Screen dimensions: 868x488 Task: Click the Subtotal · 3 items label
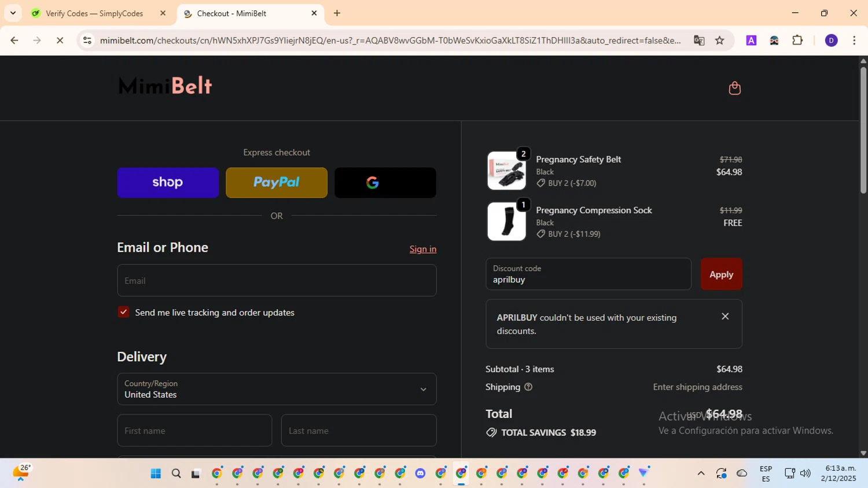520,369
